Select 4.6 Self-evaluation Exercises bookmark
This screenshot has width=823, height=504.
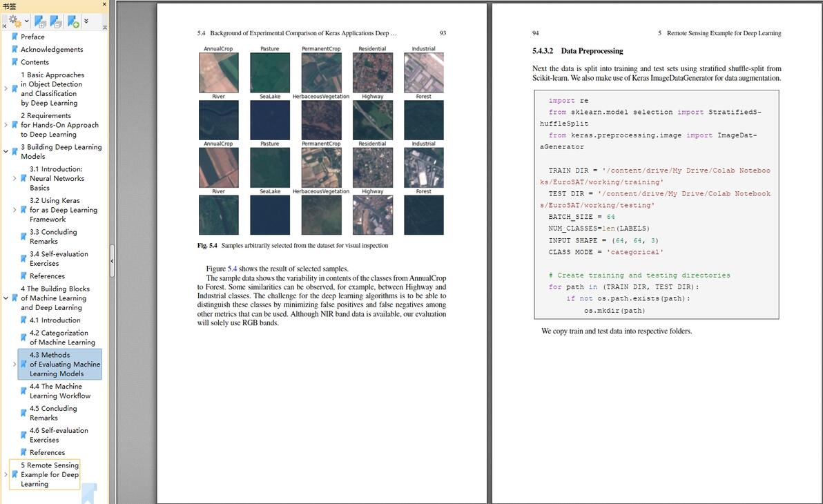click(x=59, y=435)
